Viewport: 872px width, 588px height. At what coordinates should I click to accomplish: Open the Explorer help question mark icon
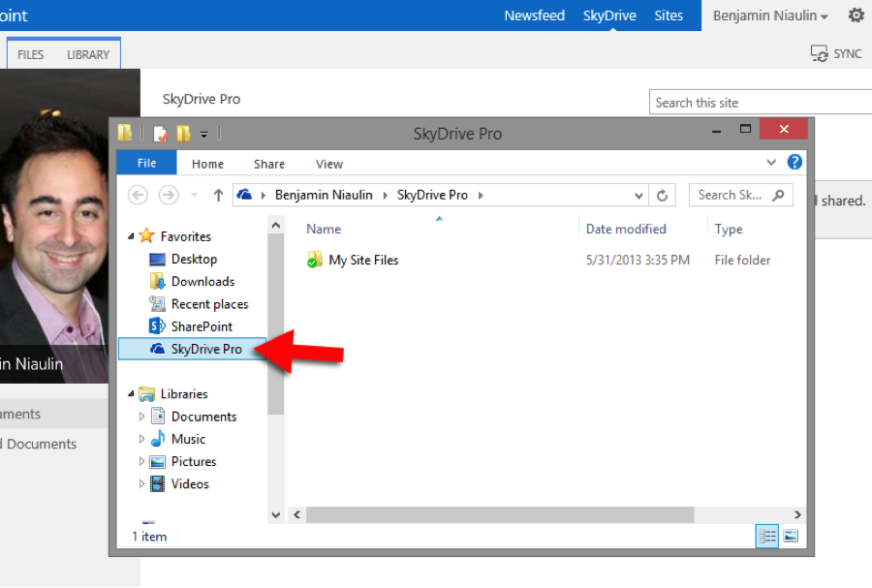pos(794,163)
